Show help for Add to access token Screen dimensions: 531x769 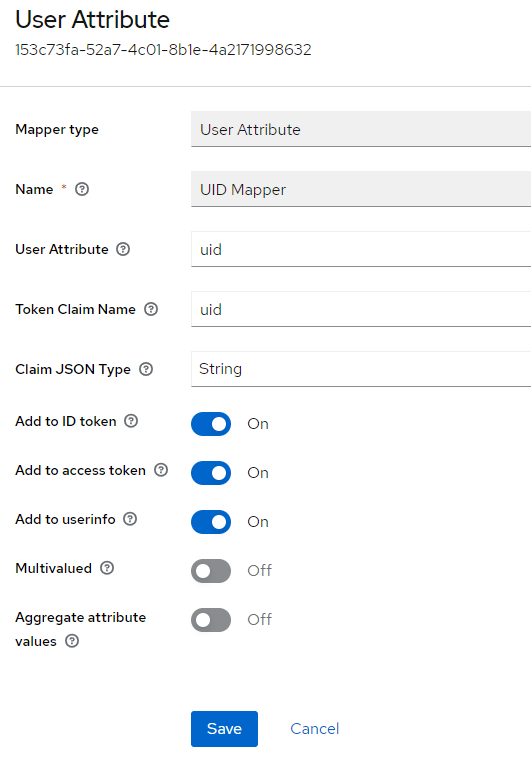pos(161,470)
